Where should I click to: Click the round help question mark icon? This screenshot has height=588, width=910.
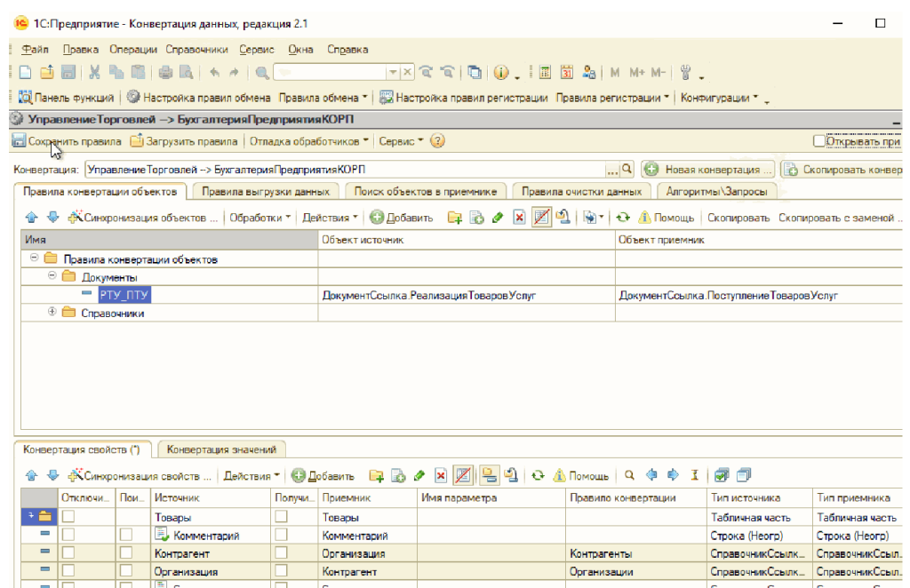[437, 141]
